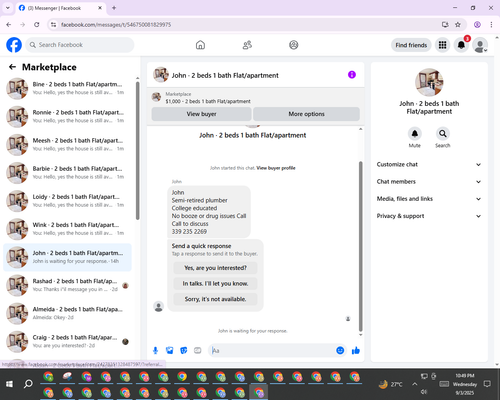This screenshot has width=500, height=400.
Task: Expand Privacy & support section
Action: [x=429, y=216]
